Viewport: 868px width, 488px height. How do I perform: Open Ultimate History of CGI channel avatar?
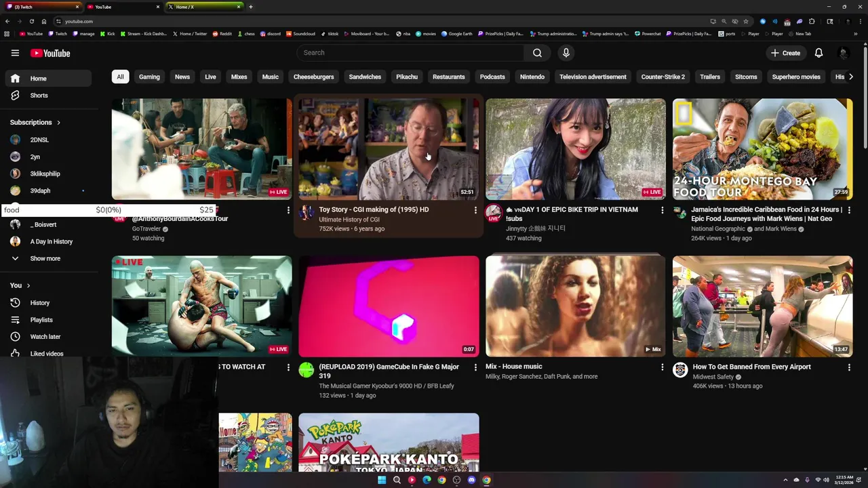tap(307, 213)
